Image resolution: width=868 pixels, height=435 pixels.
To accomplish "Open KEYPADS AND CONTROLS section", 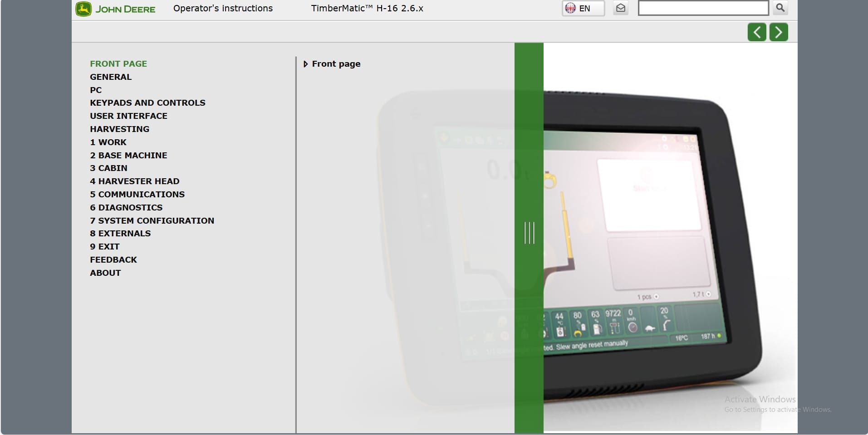I will [147, 103].
